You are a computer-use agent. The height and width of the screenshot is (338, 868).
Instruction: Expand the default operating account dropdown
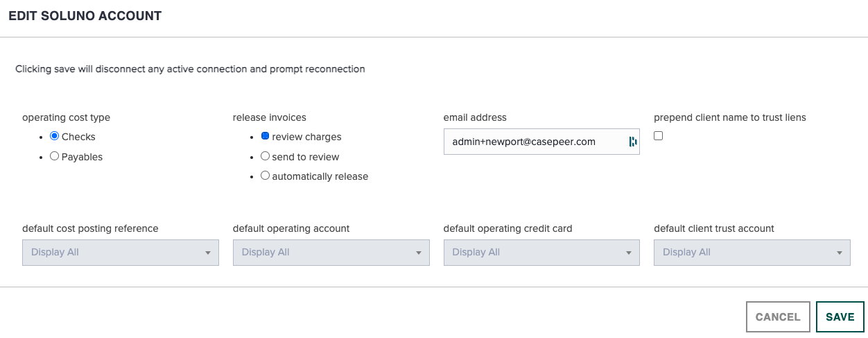point(331,253)
